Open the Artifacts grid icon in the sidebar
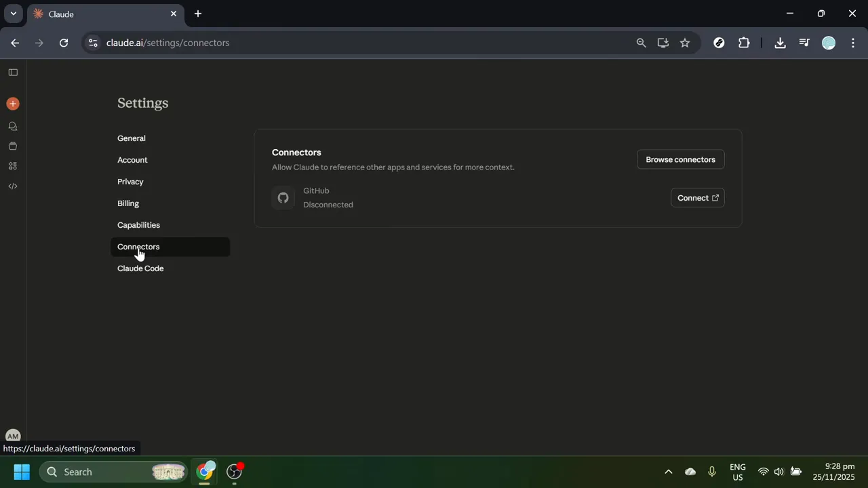The image size is (868, 488). coord(13,166)
